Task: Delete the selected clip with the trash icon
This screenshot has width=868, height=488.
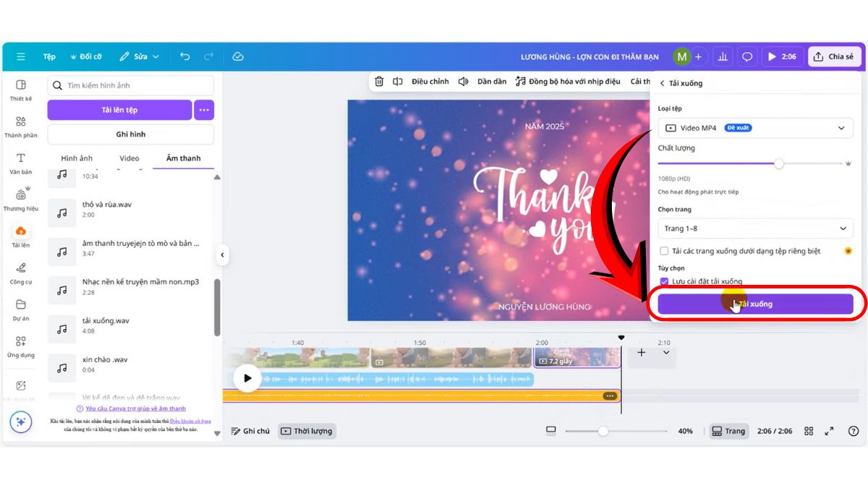Action: click(379, 81)
